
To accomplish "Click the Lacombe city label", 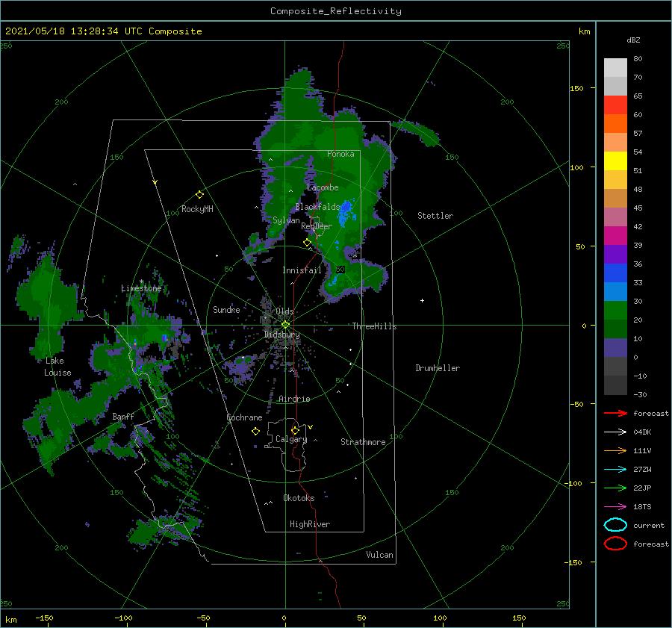I will click(323, 187).
